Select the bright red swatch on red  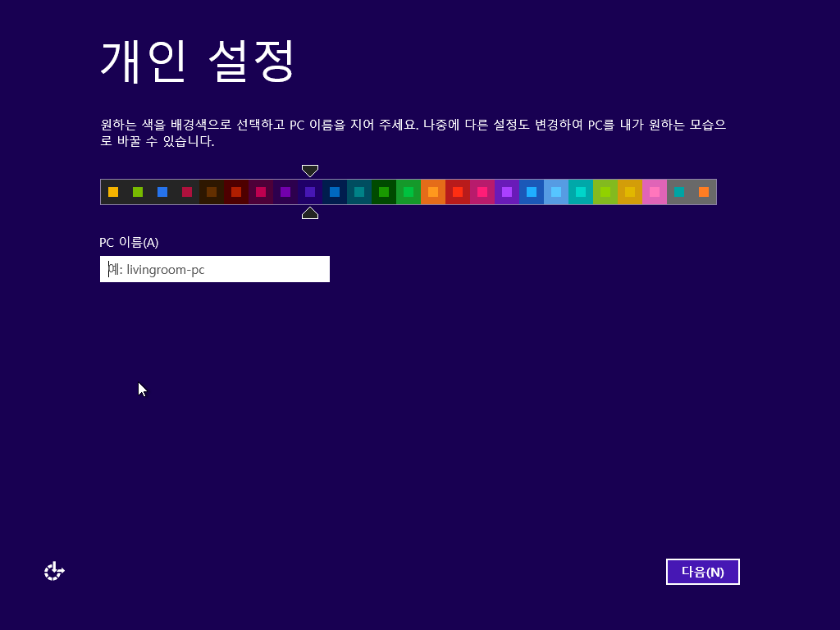tap(458, 192)
